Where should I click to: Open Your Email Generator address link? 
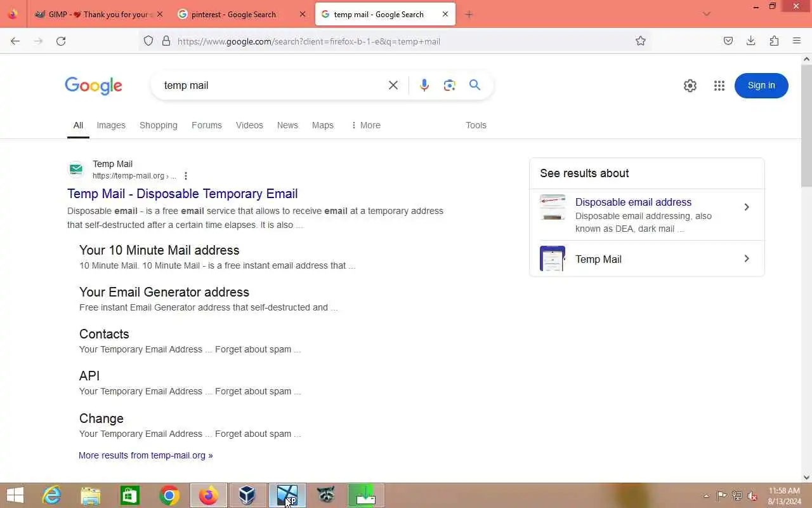click(x=164, y=292)
